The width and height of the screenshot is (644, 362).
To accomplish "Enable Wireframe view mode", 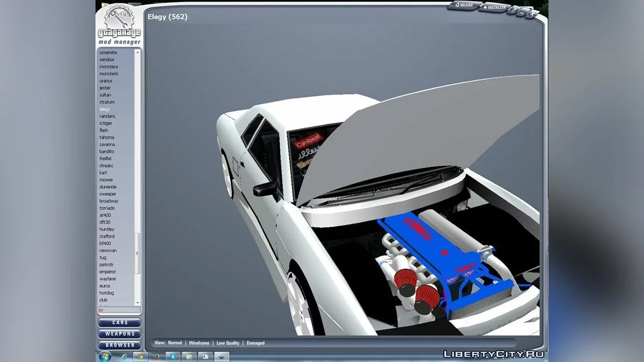I will 199,343.
